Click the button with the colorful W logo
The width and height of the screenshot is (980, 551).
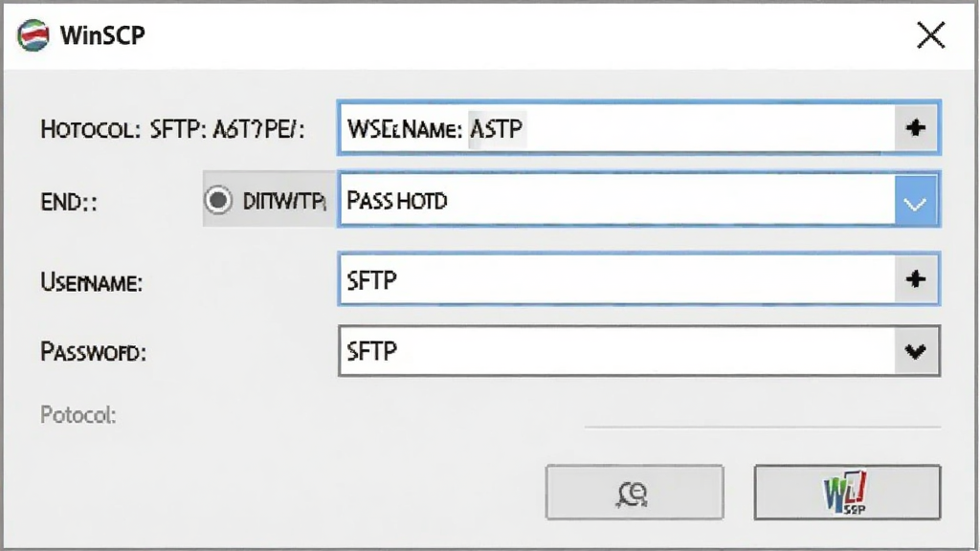click(x=847, y=493)
